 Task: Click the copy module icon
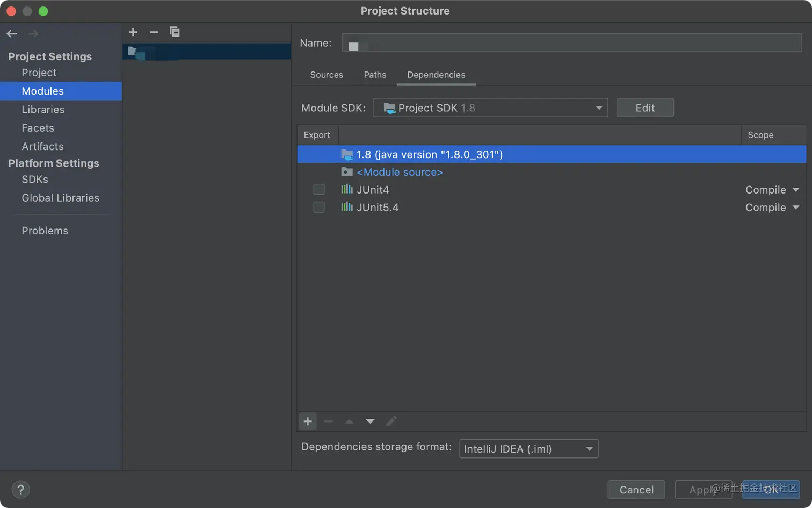click(175, 32)
